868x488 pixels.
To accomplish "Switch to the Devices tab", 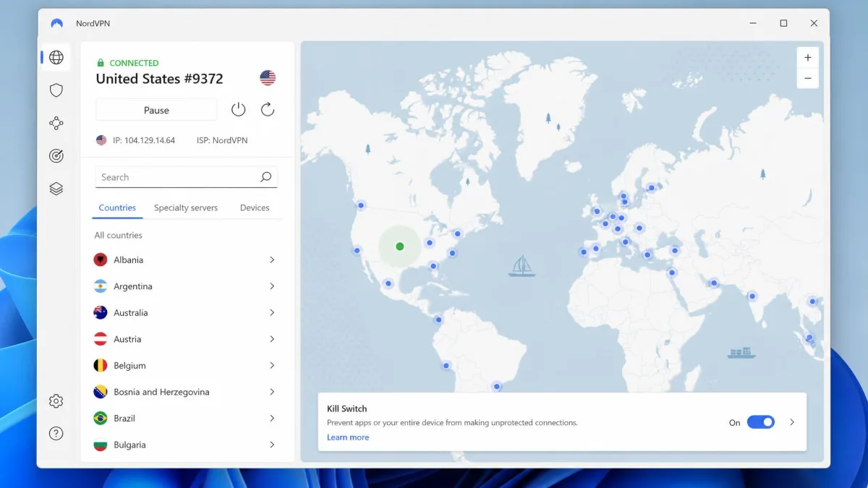I will (x=255, y=207).
